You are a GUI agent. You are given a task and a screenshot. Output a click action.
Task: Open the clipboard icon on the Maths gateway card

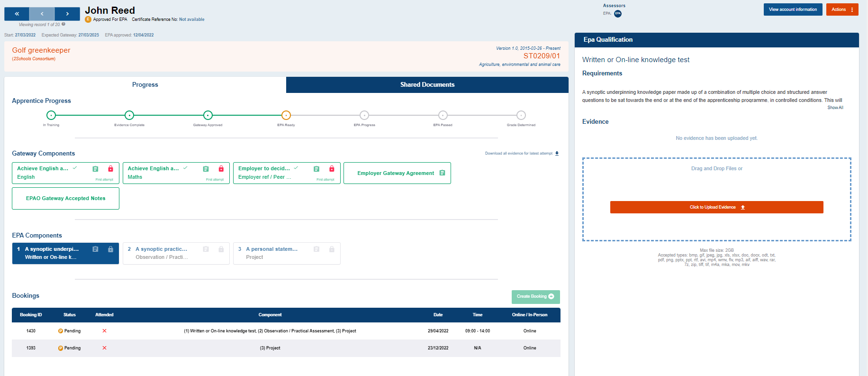point(206,169)
